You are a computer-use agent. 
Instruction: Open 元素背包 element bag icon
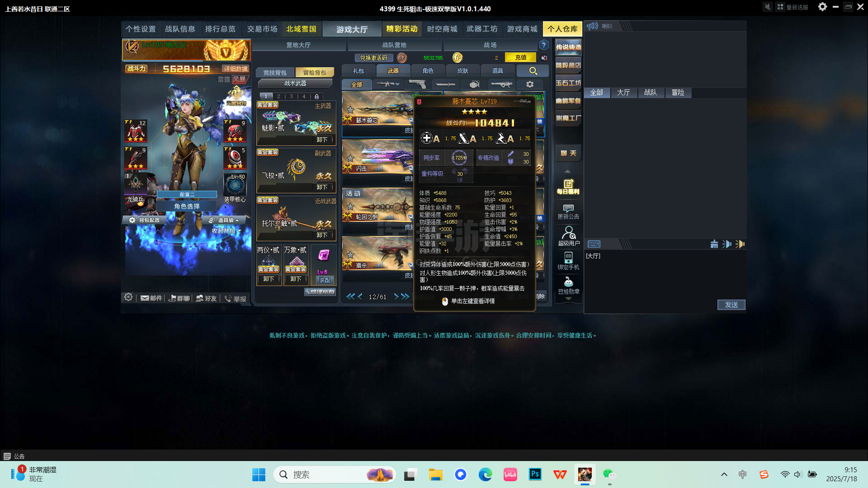(x=236, y=96)
